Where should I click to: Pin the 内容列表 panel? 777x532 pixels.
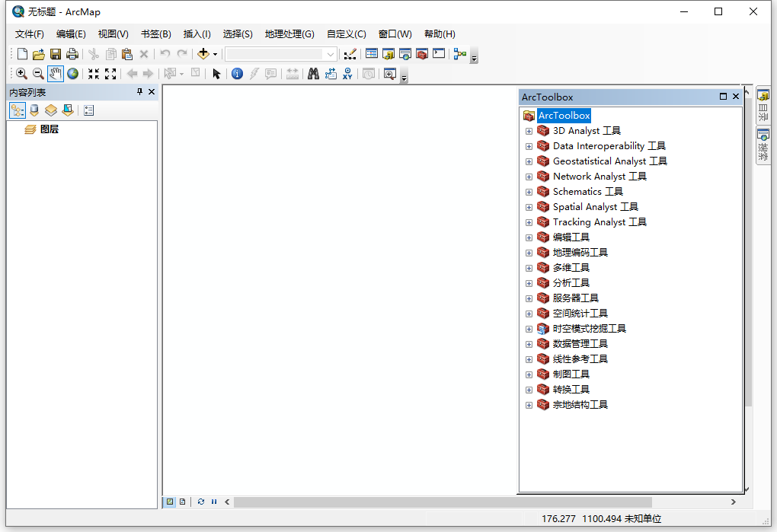[139, 91]
